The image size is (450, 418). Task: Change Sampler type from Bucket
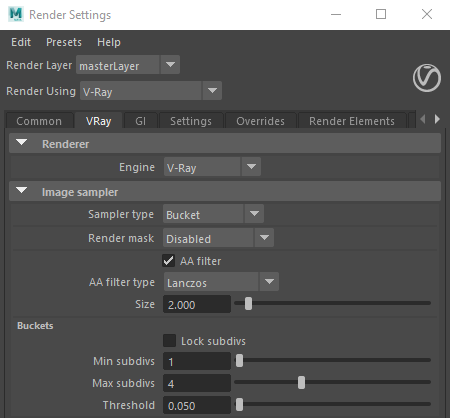[x=213, y=214]
